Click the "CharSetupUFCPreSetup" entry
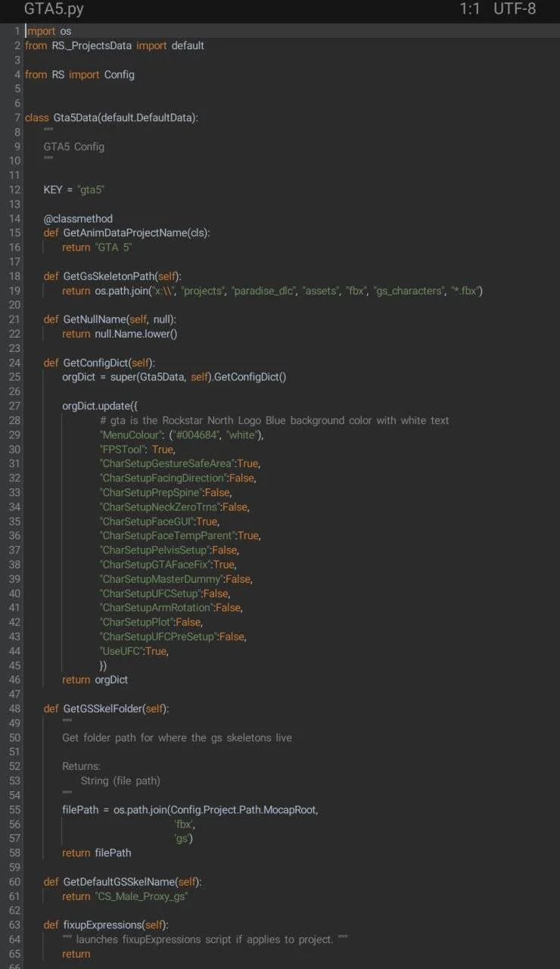 coord(173,636)
